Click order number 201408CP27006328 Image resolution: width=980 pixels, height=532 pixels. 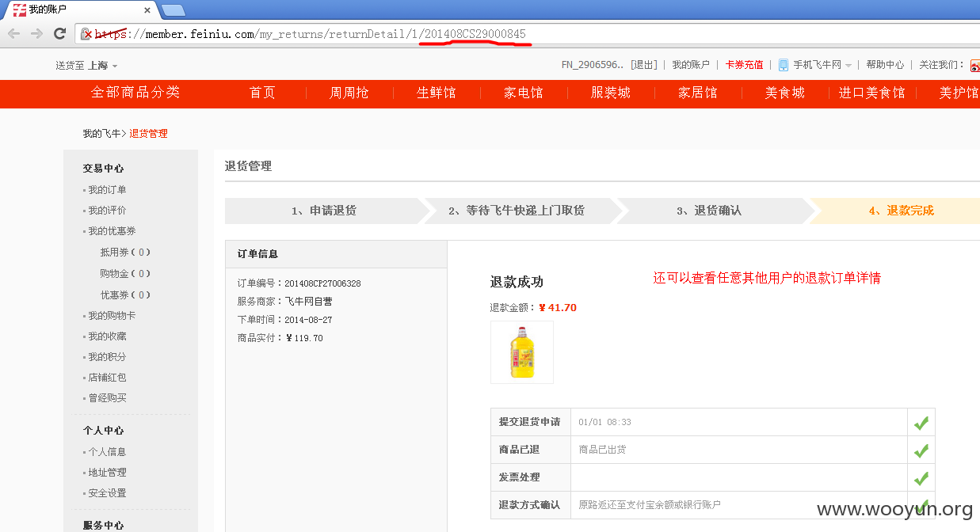(322, 283)
